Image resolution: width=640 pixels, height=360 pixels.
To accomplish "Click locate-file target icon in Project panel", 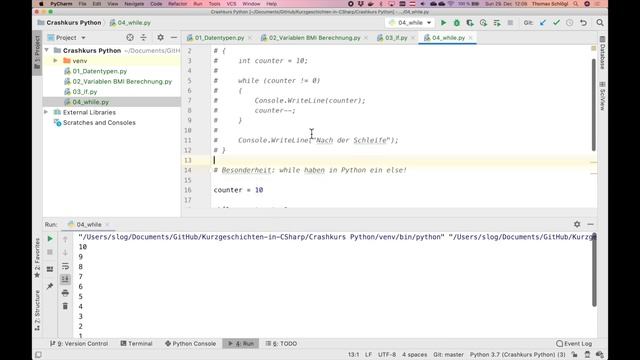I will (x=130, y=38).
